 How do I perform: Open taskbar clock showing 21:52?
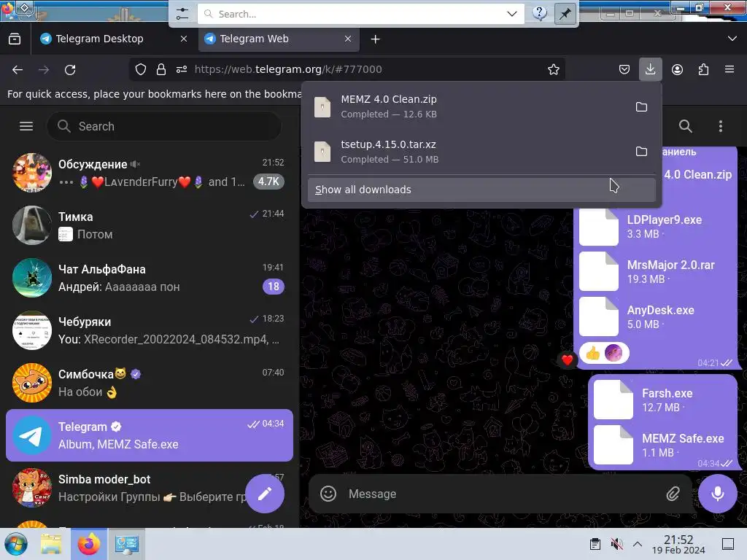[678, 544]
